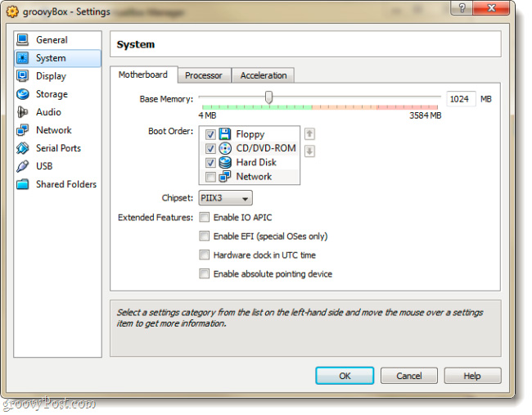Switch to the Processor tab
The image size is (532, 415).
click(204, 75)
